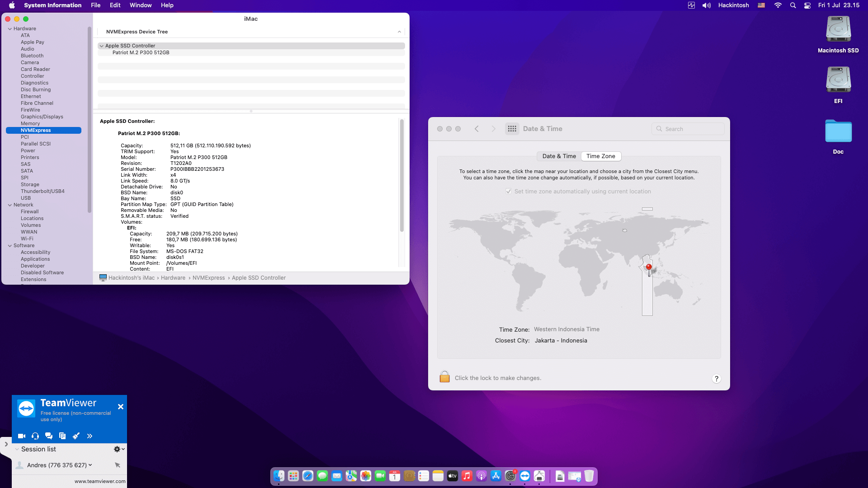This screenshot has width=868, height=488.
Task: Collapse the Network section in the sidebar
Action: click(x=9, y=205)
